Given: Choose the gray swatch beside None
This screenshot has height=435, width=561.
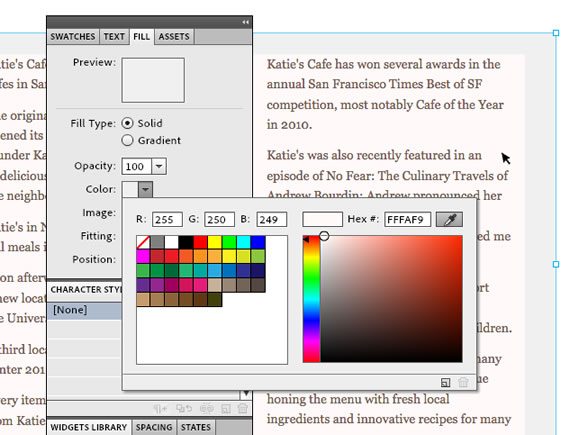Looking at the screenshot, I should [157, 242].
